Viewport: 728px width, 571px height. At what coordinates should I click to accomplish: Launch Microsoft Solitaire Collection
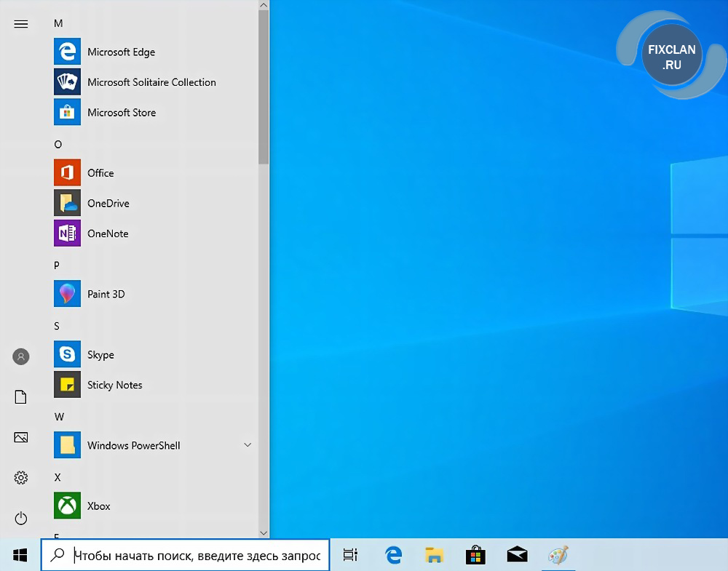pos(151,82)
